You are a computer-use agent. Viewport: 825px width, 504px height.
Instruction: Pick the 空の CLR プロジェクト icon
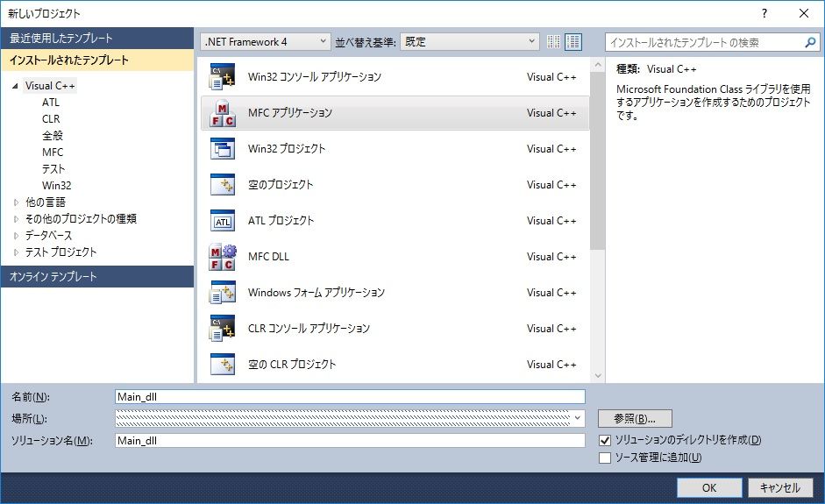223,364
